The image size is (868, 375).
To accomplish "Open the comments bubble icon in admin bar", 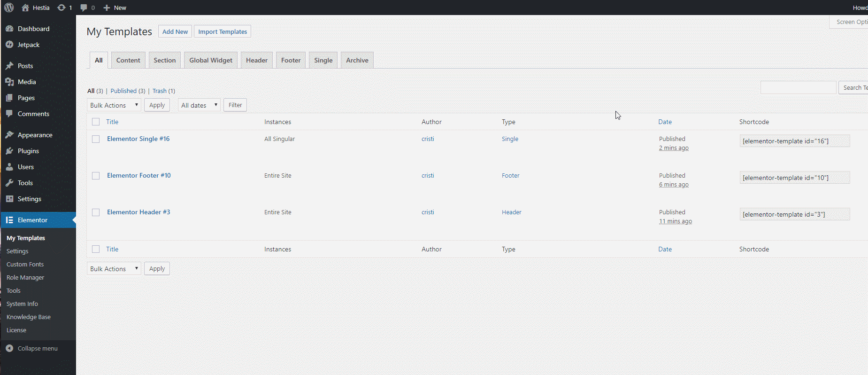I will click(84, 8).
